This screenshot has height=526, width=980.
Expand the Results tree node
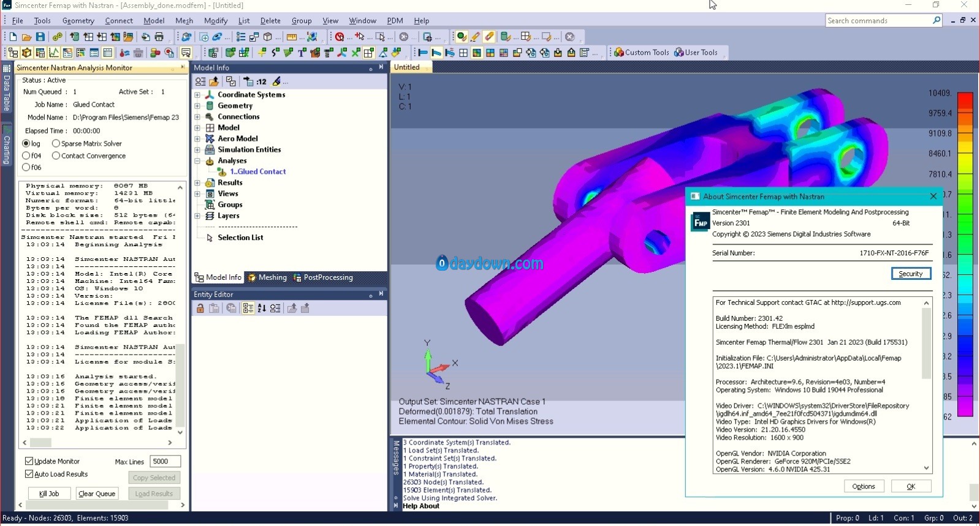click(x=197, y=183)
